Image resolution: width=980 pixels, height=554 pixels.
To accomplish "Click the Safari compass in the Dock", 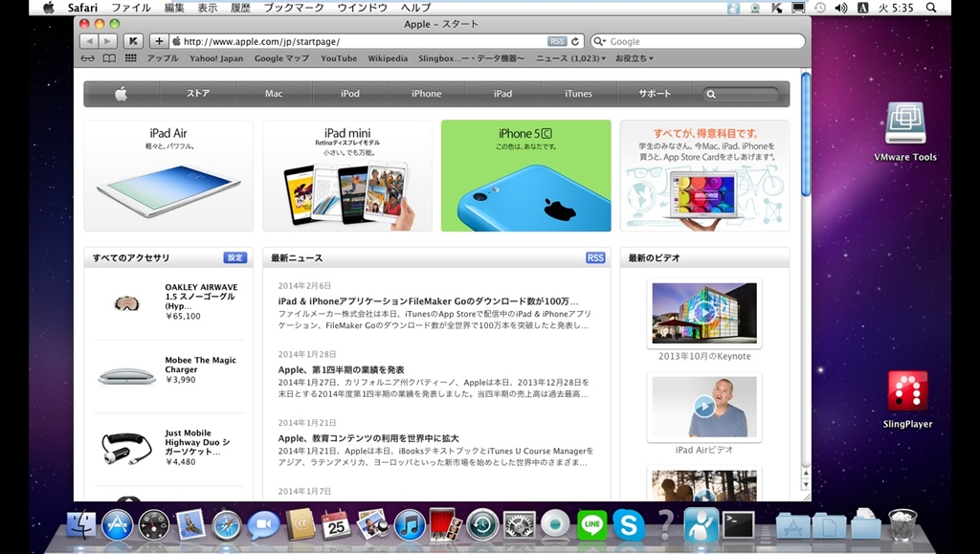I will click(227, 524).
